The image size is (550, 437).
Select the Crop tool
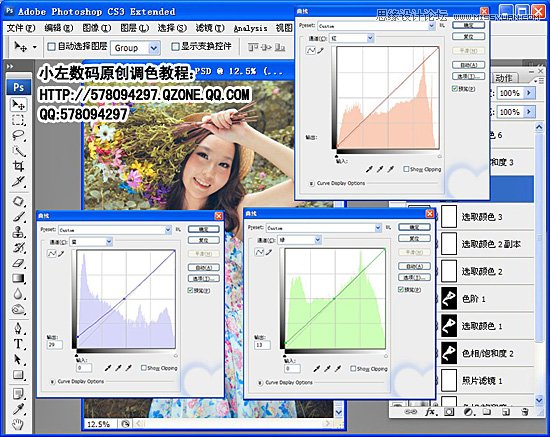(x=18, y=166)
